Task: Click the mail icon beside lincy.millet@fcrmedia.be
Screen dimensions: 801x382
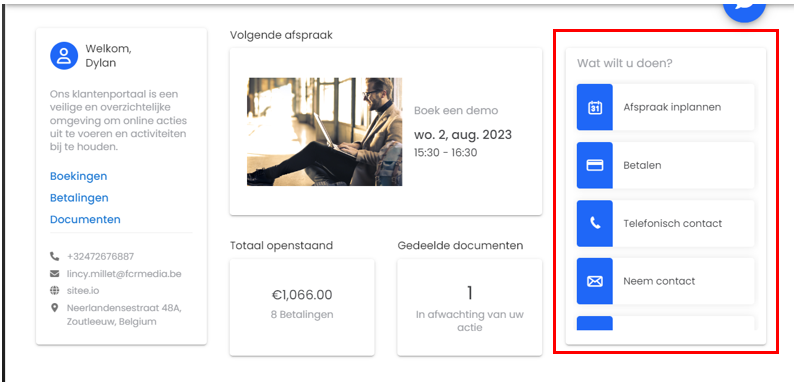Action: (54, 274)
